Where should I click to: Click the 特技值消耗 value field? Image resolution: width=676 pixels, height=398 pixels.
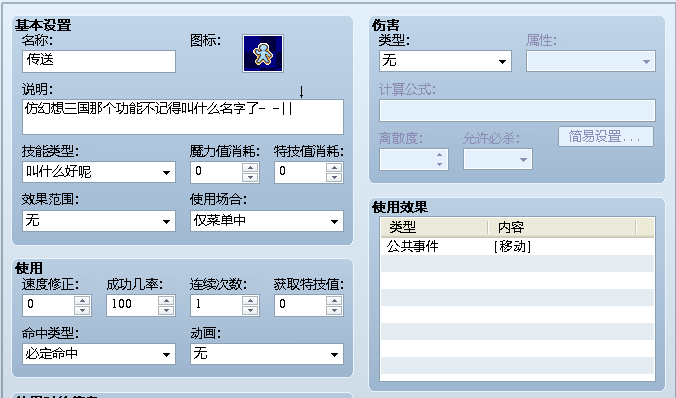300,172
